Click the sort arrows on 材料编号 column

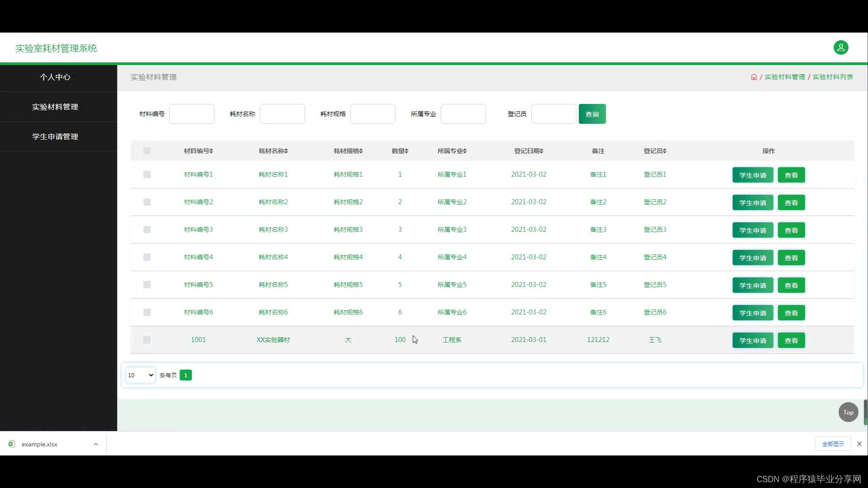[211, 151]
